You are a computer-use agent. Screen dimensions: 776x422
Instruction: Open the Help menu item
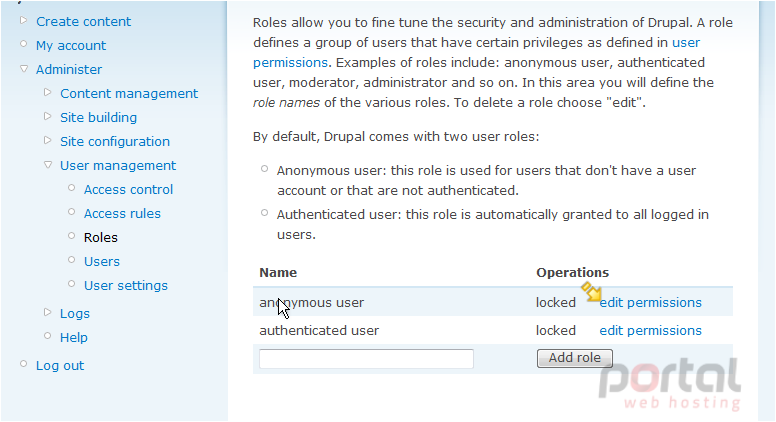coord(74,337)
